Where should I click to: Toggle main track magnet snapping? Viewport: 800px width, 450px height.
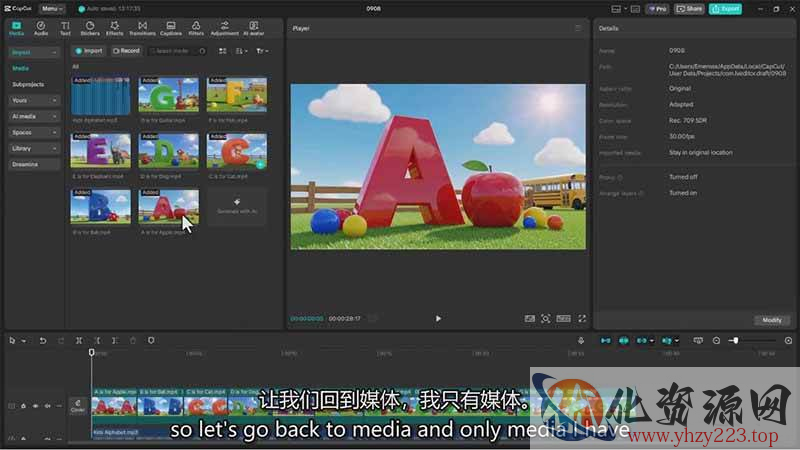tap(604, 341)
